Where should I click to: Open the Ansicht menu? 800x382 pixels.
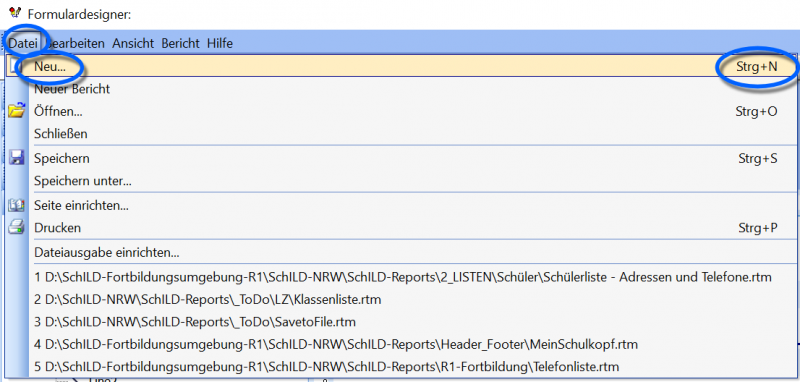133,43
